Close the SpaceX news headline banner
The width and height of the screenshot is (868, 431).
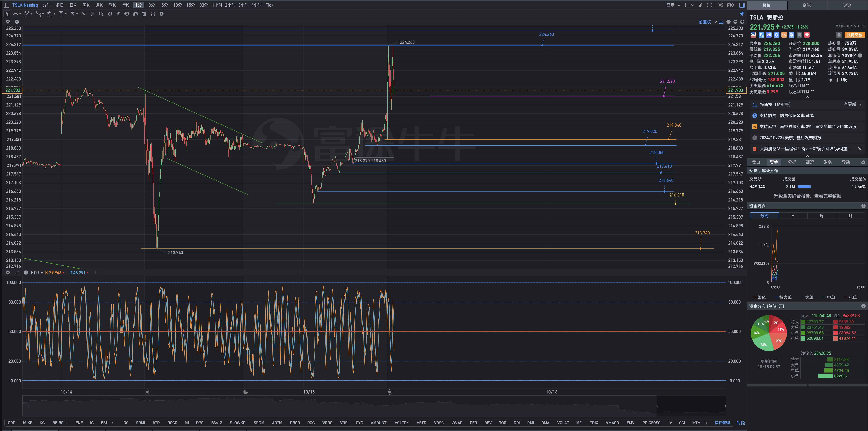[860, 149]
